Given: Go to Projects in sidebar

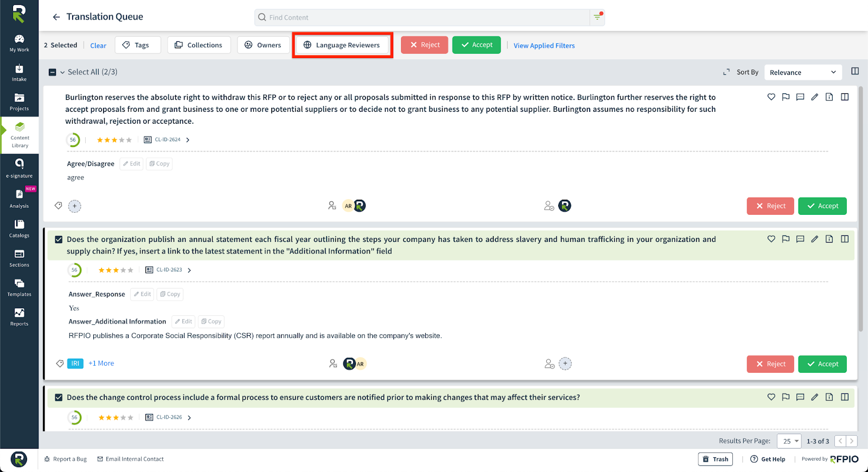Looking at the screenshot, I should pyautogui.click(x=19, y=102).
